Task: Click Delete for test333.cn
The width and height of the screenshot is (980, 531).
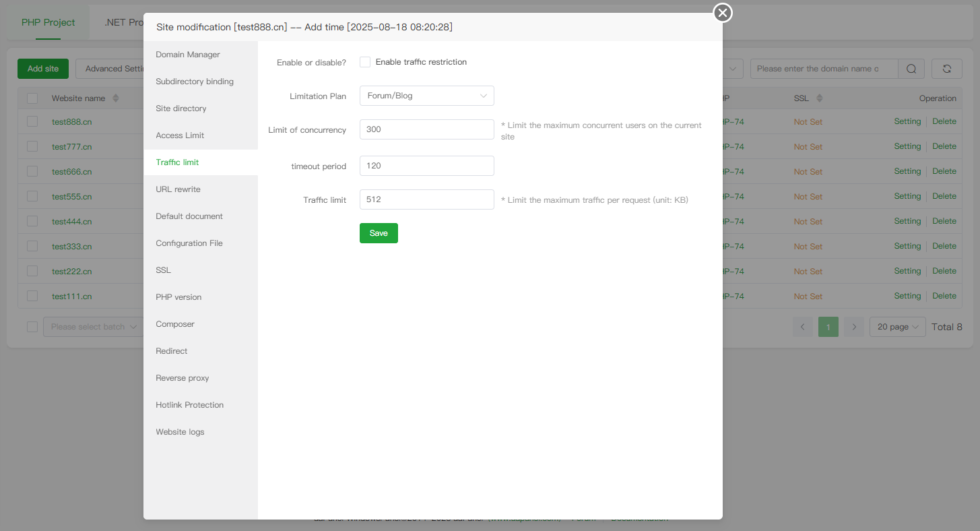Action: click(944, 246)
